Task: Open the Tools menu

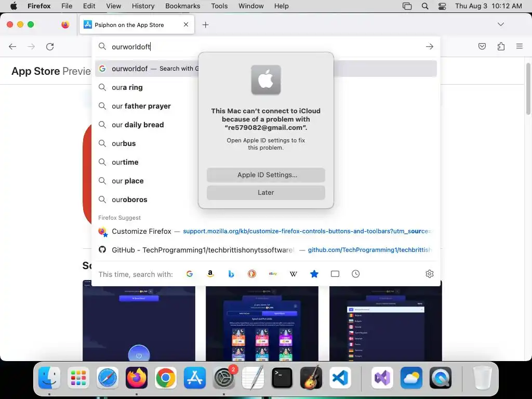Action: [x=219, y=6]
